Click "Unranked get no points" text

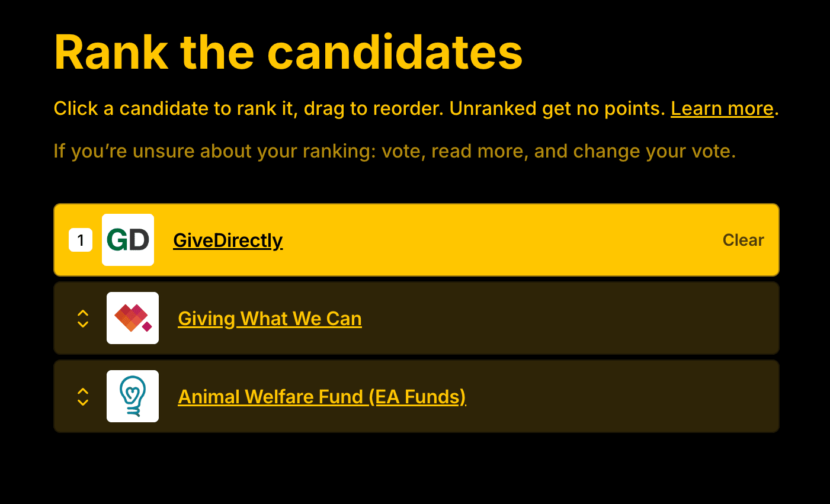point(557,108)
